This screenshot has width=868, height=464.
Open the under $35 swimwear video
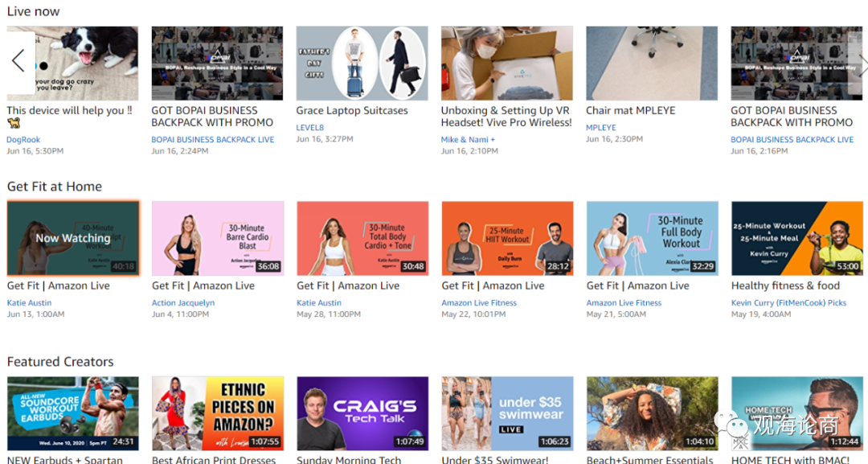(x=507, y=413)
